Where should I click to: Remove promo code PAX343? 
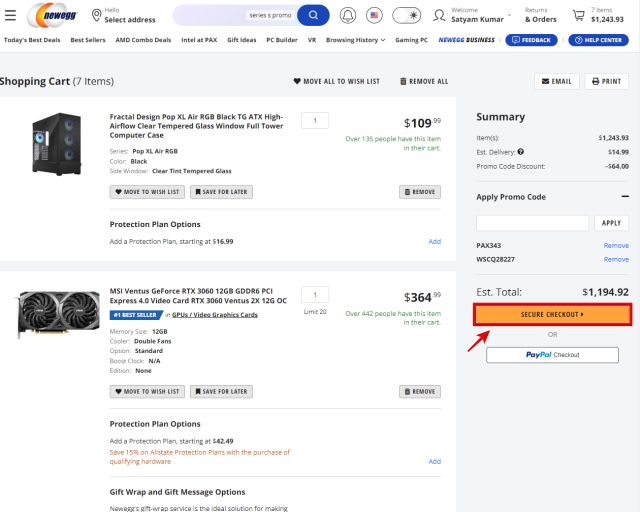616,245
